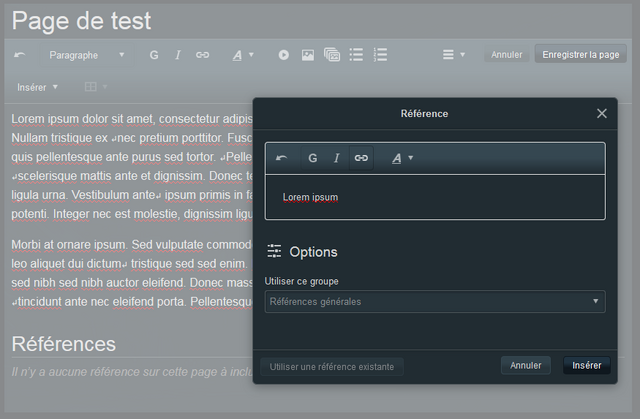Click Annuler in the Référence dialog

point(526,365)
